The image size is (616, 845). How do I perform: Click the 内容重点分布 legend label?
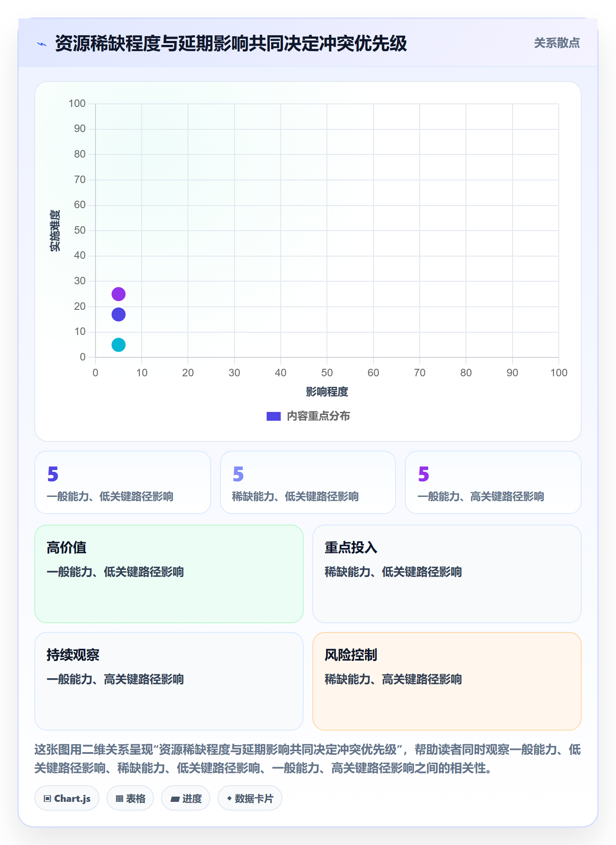[318, 416]
